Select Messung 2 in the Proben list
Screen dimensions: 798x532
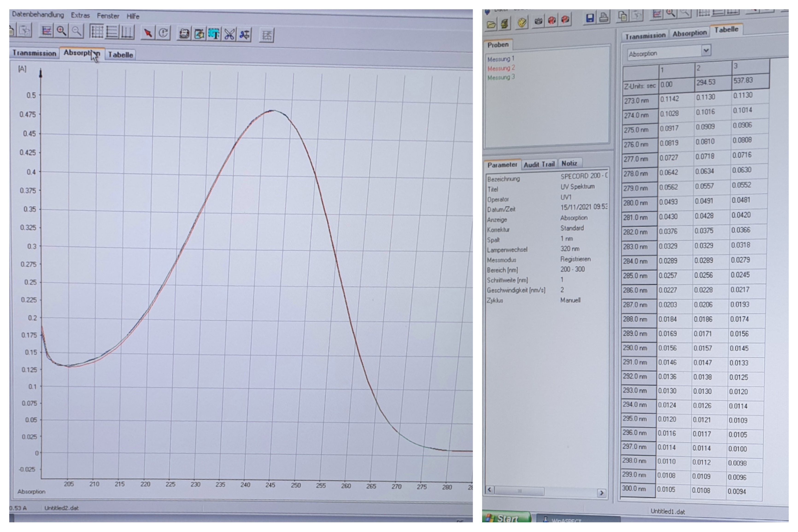(501, 68)
